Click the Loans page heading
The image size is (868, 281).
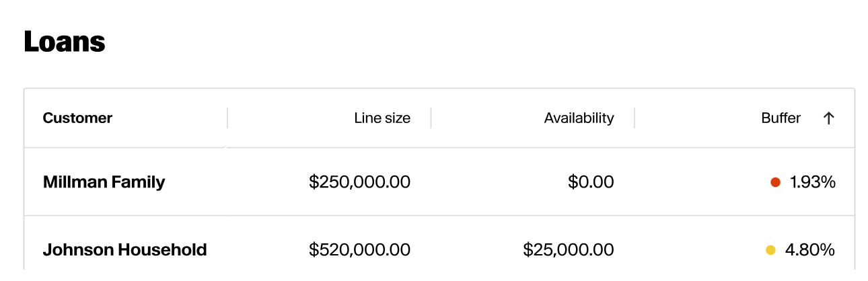(x=65, y=42)
